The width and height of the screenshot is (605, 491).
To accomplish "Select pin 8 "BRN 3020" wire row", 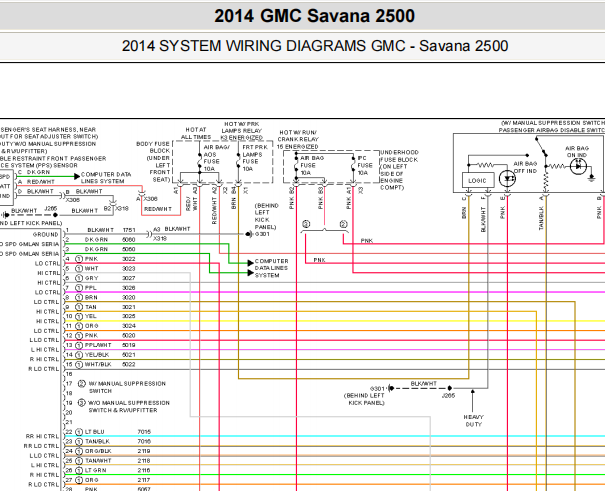I will click(100, 297).
